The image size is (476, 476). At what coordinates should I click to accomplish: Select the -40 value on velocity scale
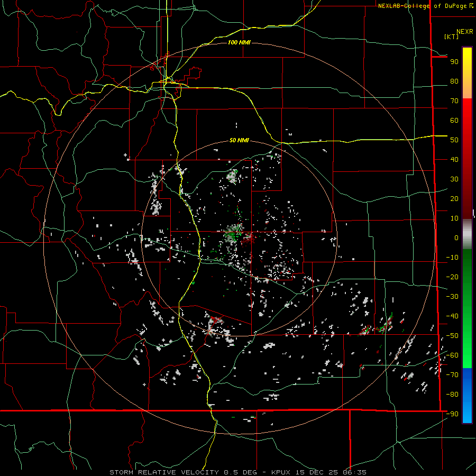tap(452, 316)
